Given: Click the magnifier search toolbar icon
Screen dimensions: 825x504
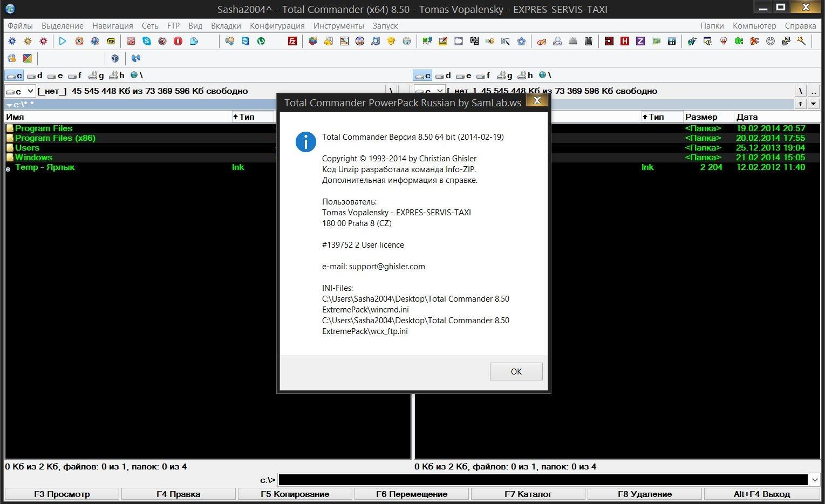Looking at the screenshot, I should [95, 41].
